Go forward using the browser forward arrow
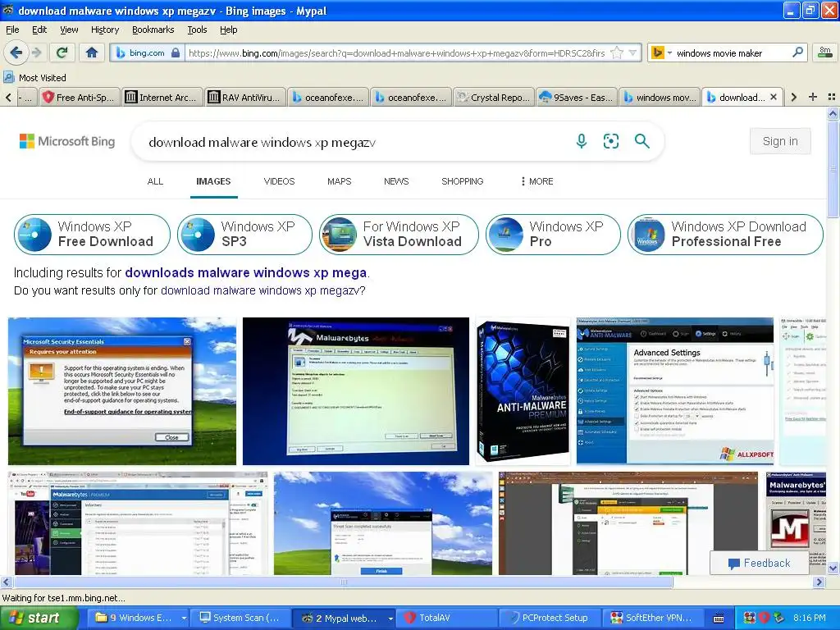Viewport: 840px width, 630px height. (36, 52)
